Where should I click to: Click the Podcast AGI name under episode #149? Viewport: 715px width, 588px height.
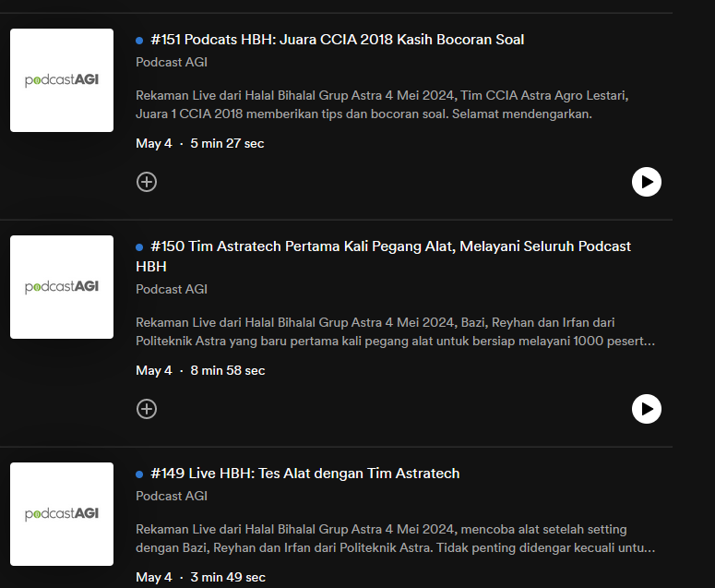click(x=172, y=496)
